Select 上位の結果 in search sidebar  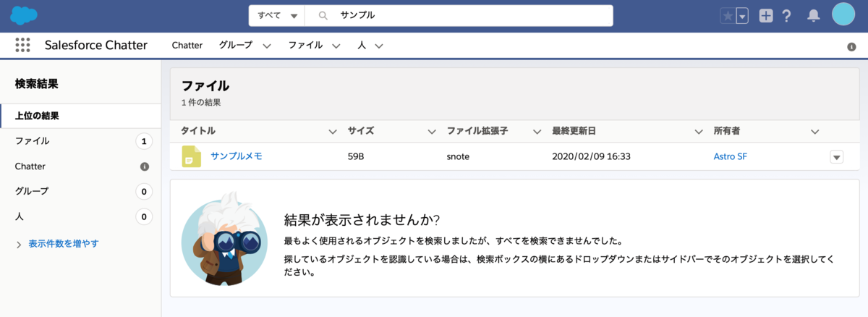click(x=80, y=116)
